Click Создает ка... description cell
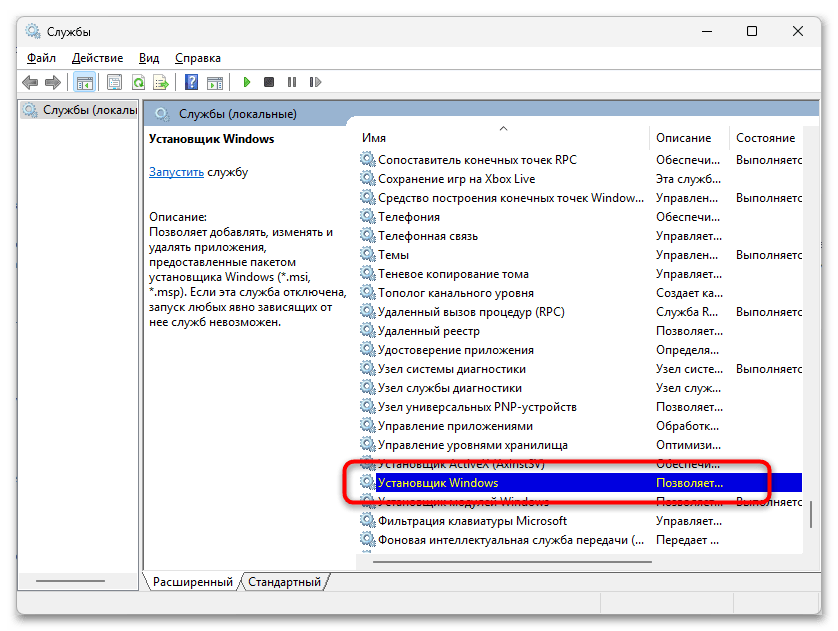 (689, 293)
